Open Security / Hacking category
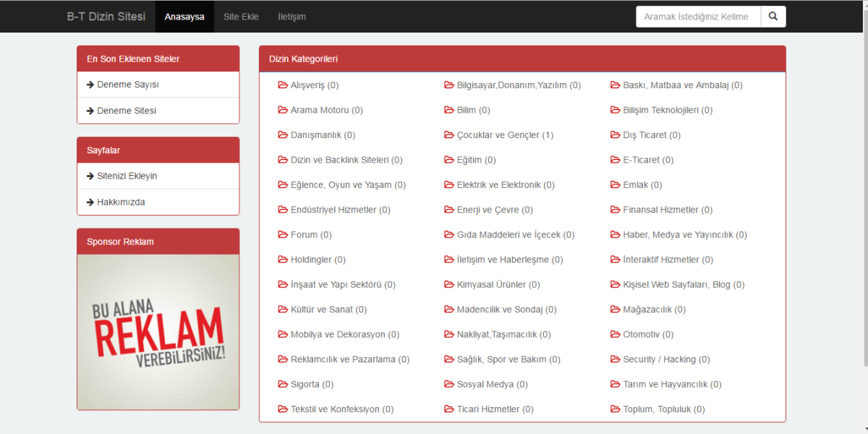Screen dimensions: 868x434 click(666, 359)
